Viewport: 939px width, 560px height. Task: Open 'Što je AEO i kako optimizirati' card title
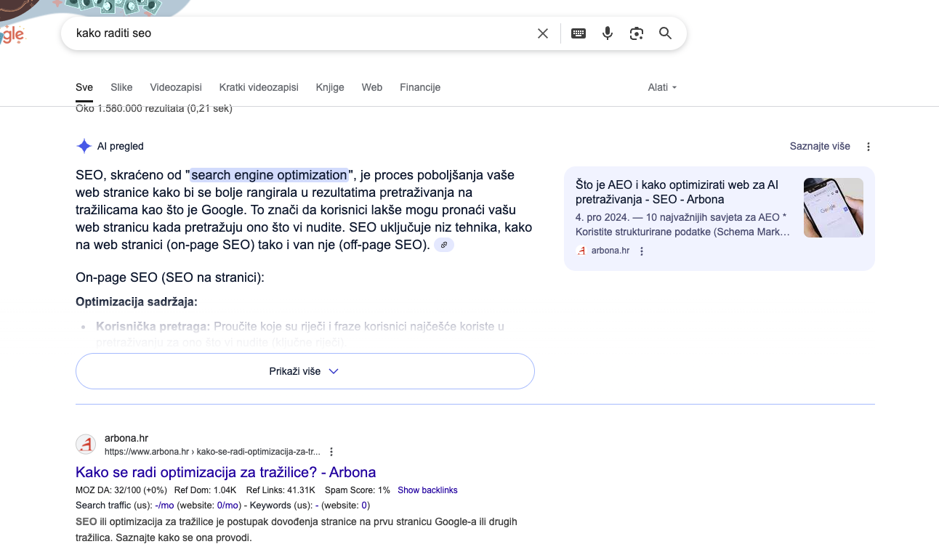pos(677,192)
